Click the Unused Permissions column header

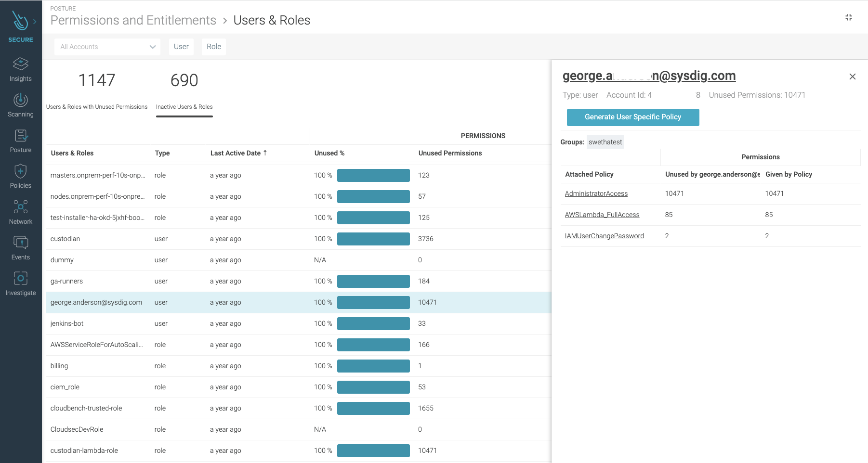[x=450, y=153]
